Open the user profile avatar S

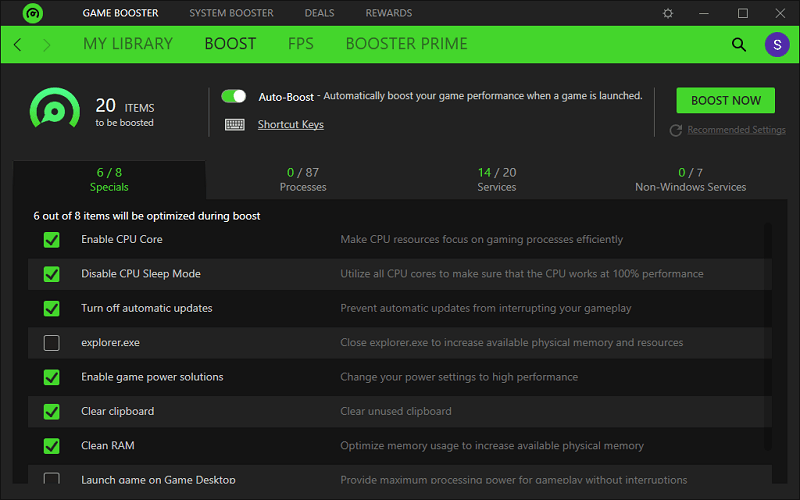tap(777, 44)
